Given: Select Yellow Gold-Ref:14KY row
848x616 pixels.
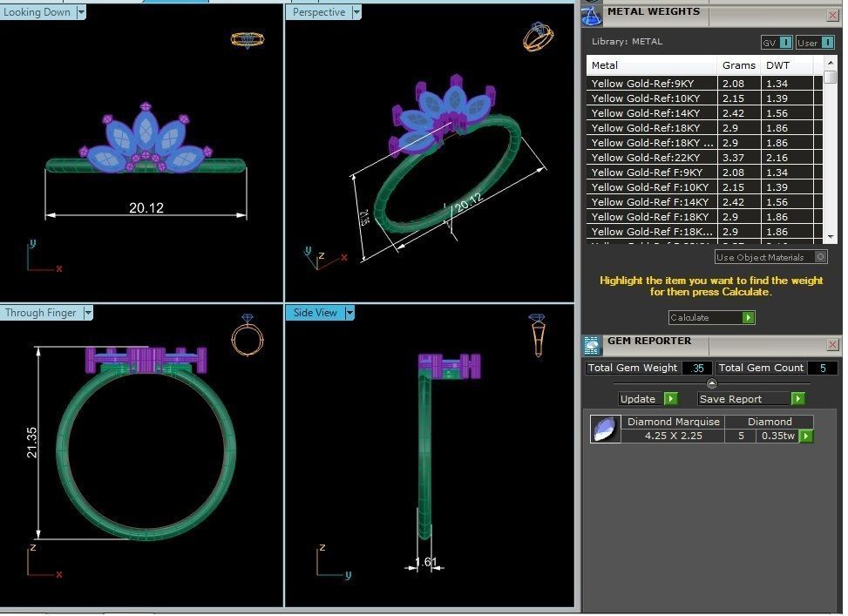Looking at the screenshot, I should (651, 113).
